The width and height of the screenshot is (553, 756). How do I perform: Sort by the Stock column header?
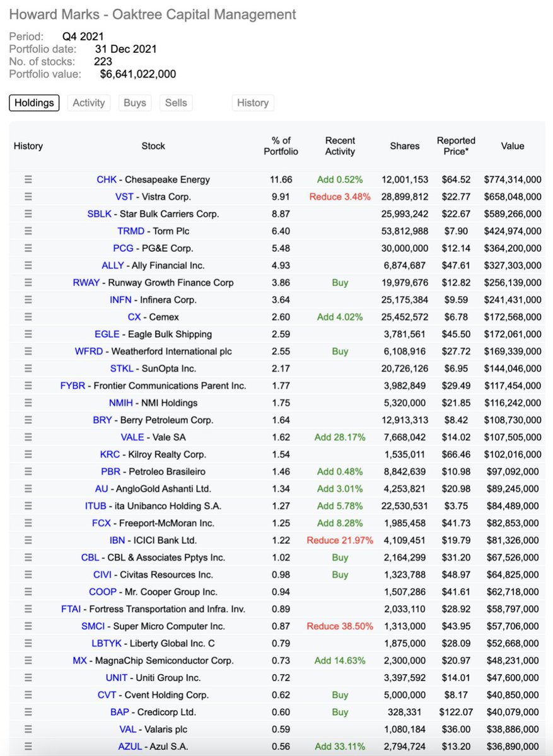153,146
